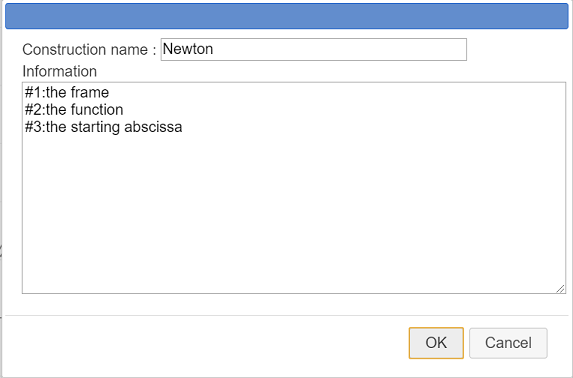Click the 'Information' label
This screenshot has height=378, width=573.
point(60,71)
